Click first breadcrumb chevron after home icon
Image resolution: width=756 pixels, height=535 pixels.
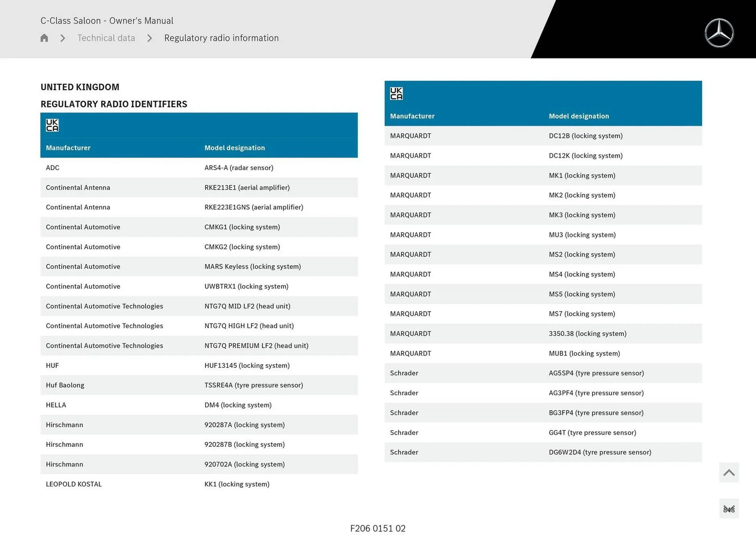[x=63, y=38]
